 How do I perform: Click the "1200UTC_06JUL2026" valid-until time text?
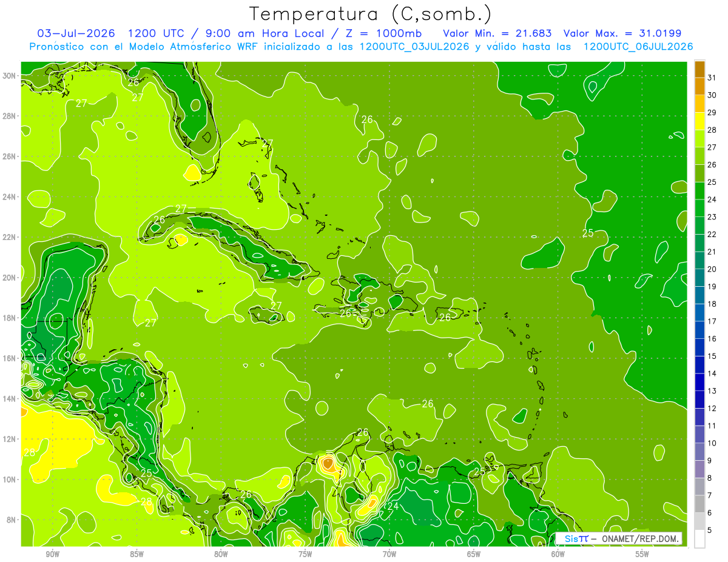click(638, 47)
